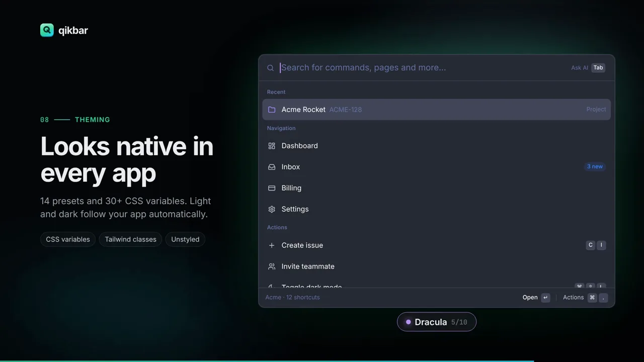Click the ACME-128 identifier text
The width and height of the screenshot is (644, 362).
pos(346,110)
